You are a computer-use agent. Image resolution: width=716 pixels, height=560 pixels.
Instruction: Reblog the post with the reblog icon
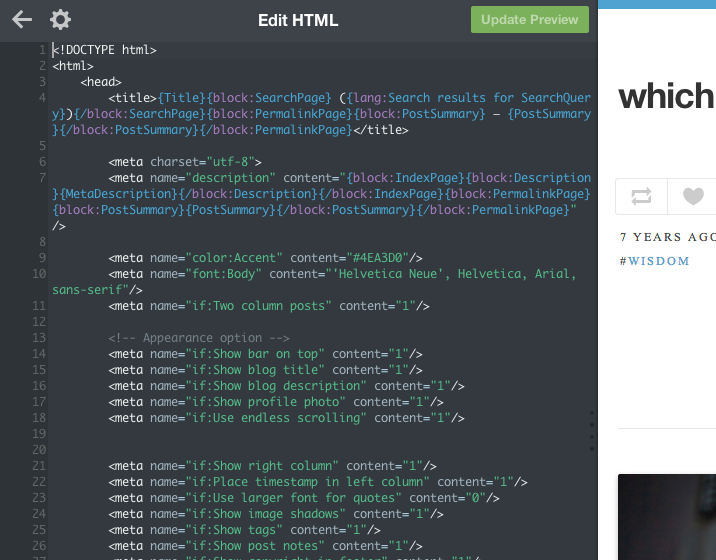[x=641, y=196]
